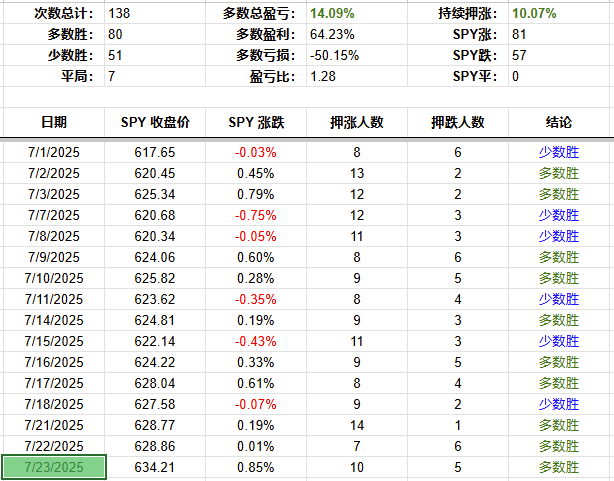The width and height of the screenshot is (614, 481).
Task: Click the 少数胜 result for 7/1/2025
Action: coord(559,152)
